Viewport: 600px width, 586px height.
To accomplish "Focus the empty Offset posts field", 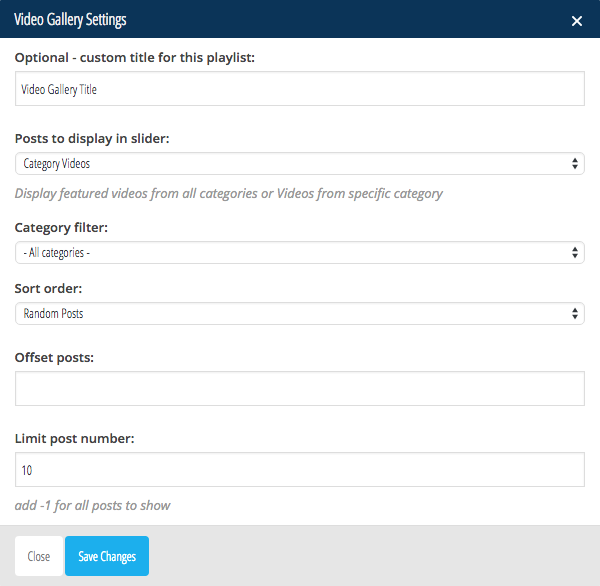I will tap(300, 388).
